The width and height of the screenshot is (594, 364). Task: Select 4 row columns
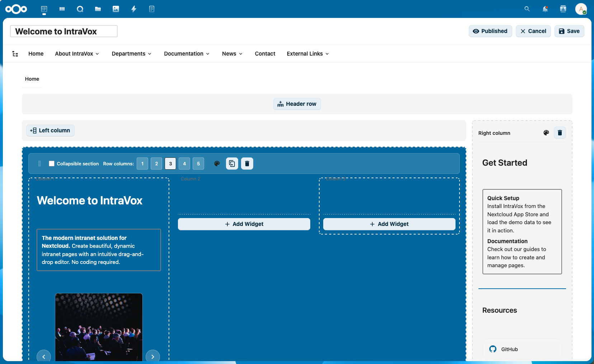click(x=184, y=164)
